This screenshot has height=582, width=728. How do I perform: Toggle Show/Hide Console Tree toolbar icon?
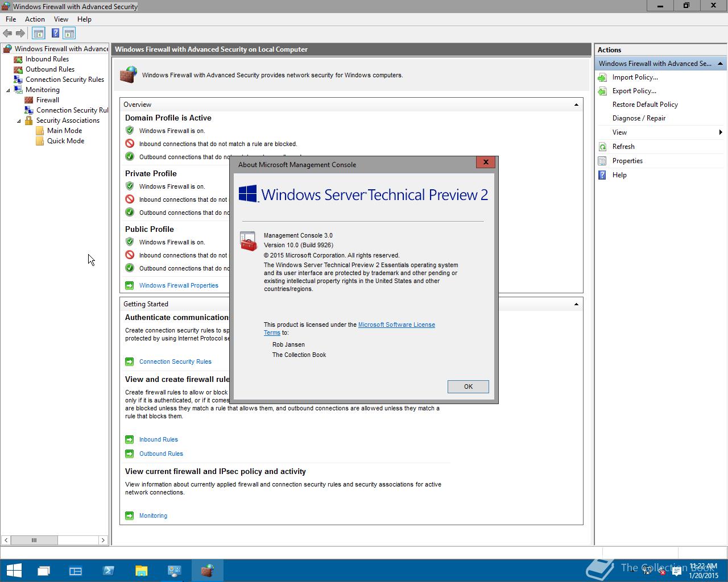coord(39,34)
